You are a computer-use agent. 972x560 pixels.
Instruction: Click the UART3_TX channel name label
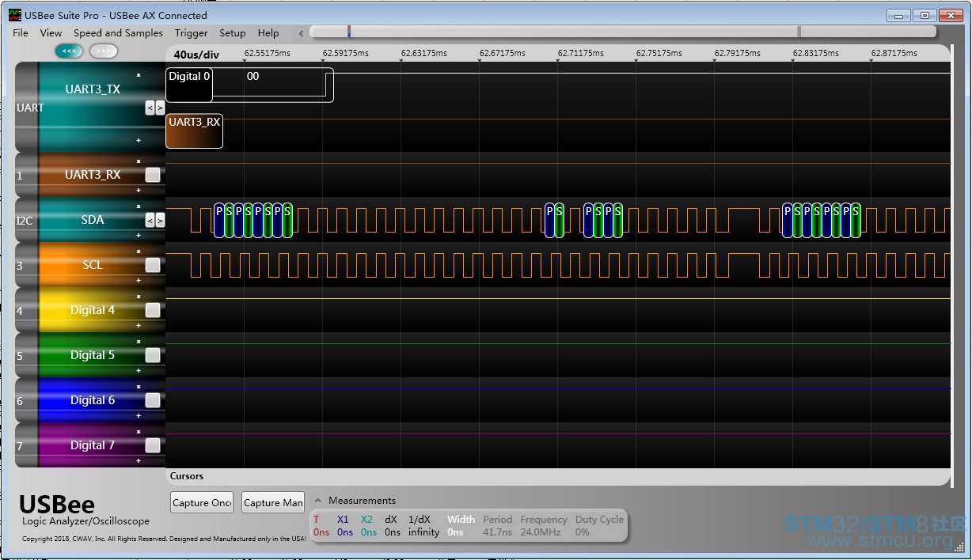[93, 89]
